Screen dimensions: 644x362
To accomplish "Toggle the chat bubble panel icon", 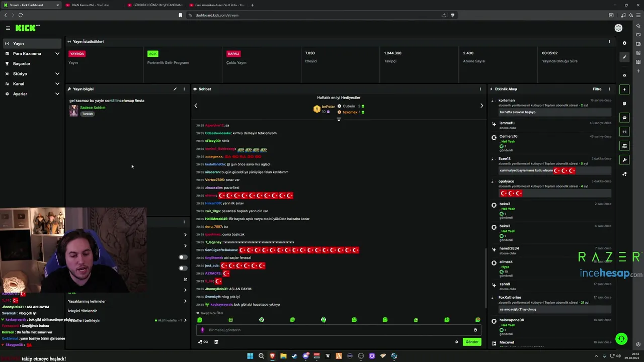I will pyautogui.click(x=624, y=118).
